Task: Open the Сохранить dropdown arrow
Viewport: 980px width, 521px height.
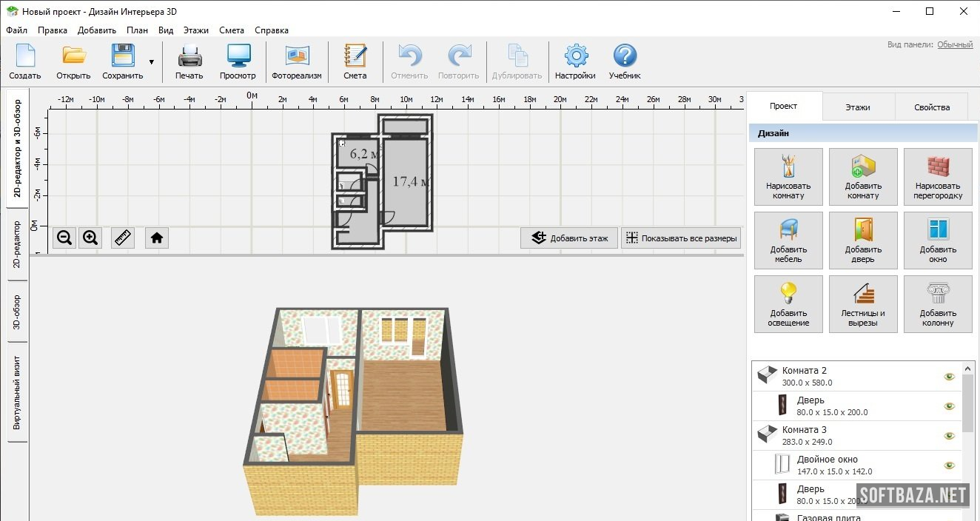Action: click(152, 62)
